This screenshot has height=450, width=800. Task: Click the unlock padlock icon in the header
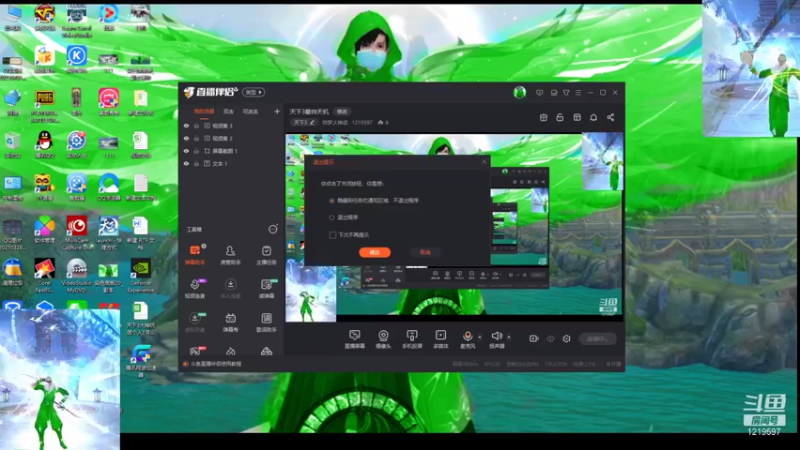tap(560, 117)
